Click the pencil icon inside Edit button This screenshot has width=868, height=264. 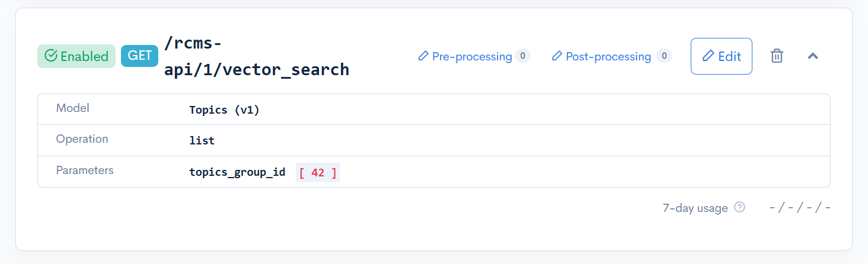point(708,56)
